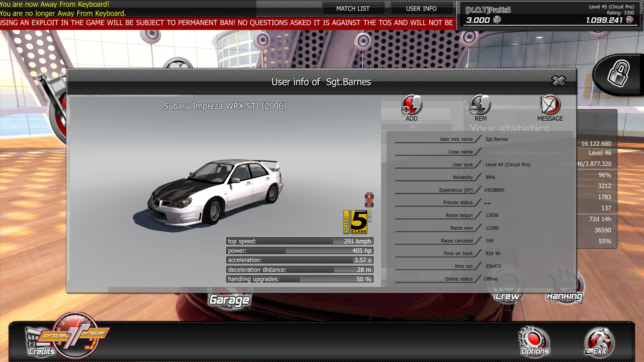Viewport: 644px width, 362px height.
Task: Click the Friends status label
Action: click(458, 202)
